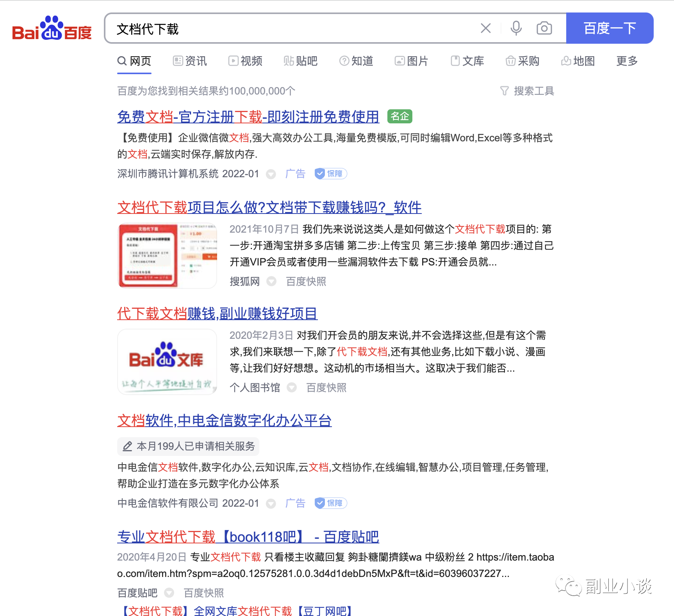Click the 保障 shield badge under the first ad
Screen dimensions: 674x616
click(330, 174)
